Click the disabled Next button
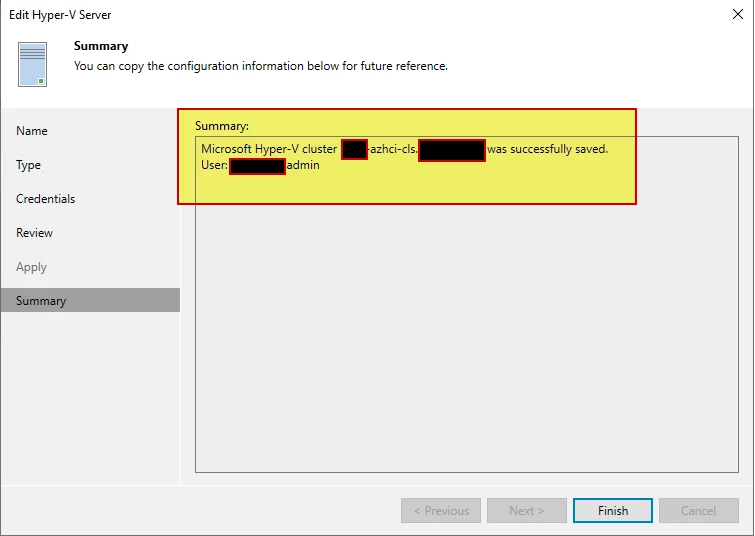This screenshot has width=755, height=536. point(527,510)
